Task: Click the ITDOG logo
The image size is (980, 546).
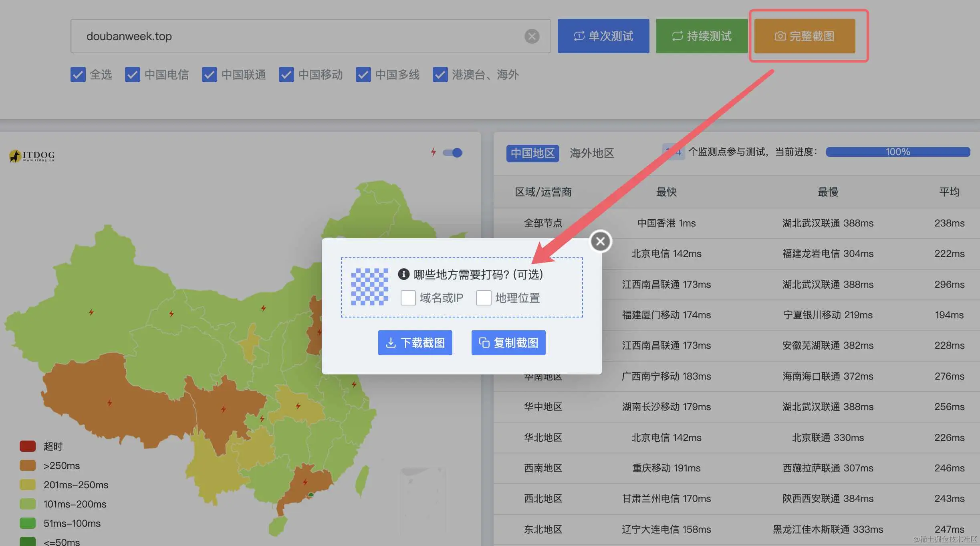Action: tap(32, 156)
